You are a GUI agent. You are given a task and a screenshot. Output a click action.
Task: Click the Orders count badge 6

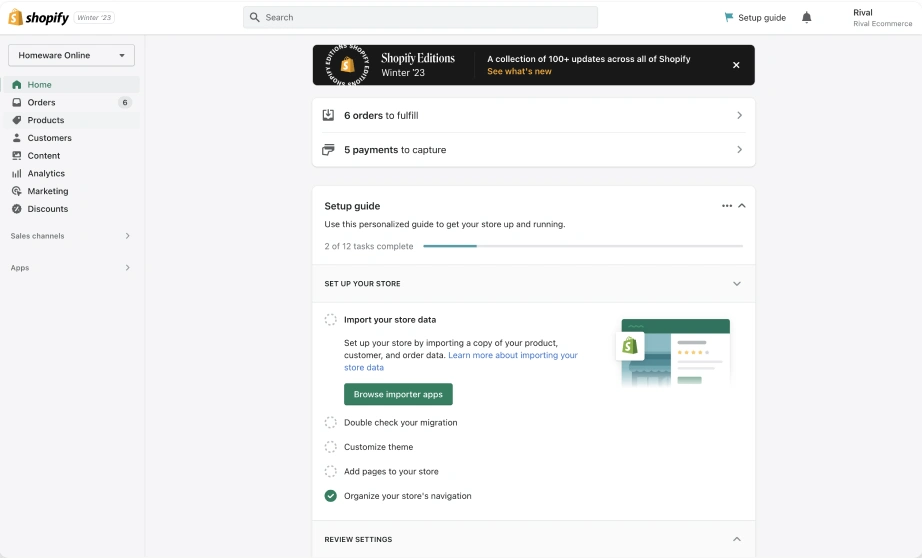pos(125,102)
